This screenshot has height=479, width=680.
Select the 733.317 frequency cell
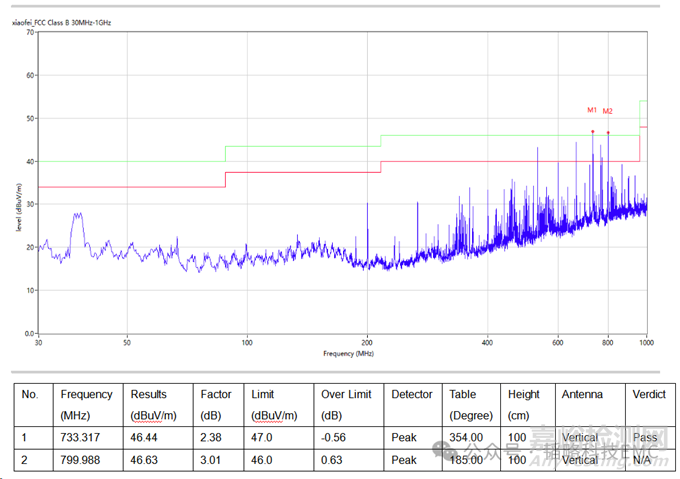pyautogui.click(x=81, y=437)
